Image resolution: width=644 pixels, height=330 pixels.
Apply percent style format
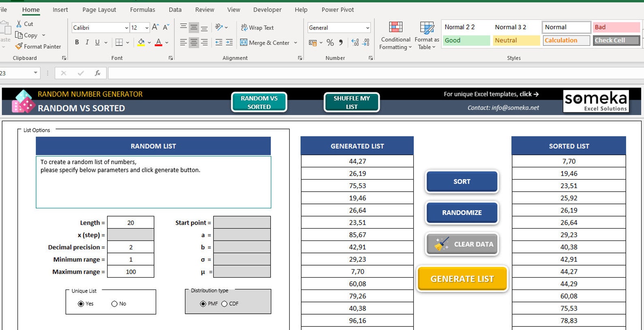330,43
